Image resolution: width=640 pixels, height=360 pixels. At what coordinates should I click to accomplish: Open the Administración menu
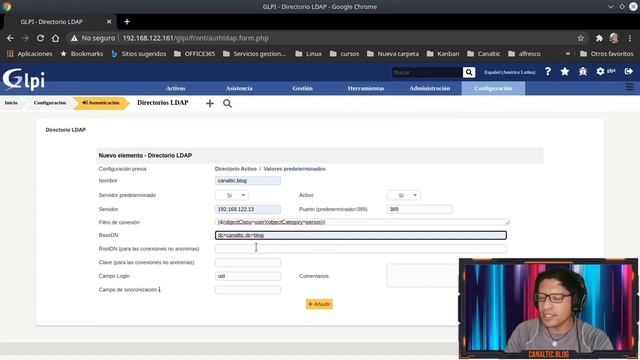[x=430, y=88]
